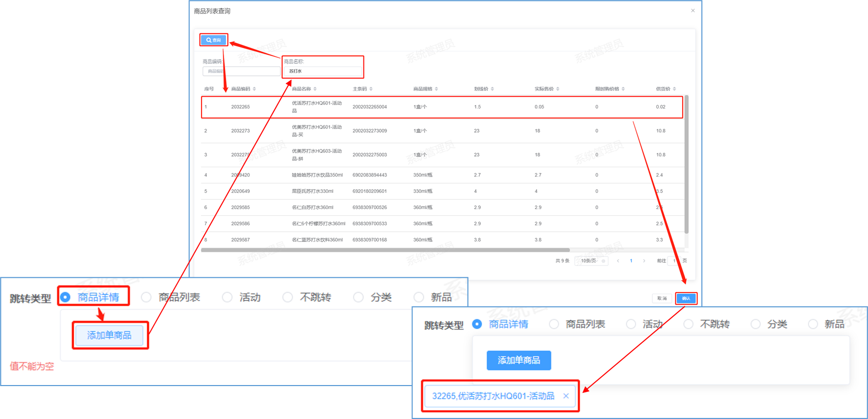Viewport: 868px width, 419px height.
Task: Sort table by 限时购价格 column icon
Action: coord(623,89)
